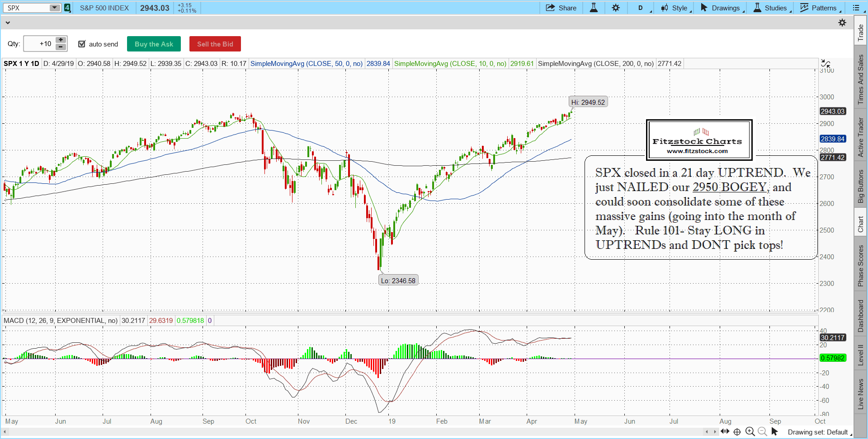Switch to the Times And Sales side tab
868x439 pixels.
[x=860, y=79]
